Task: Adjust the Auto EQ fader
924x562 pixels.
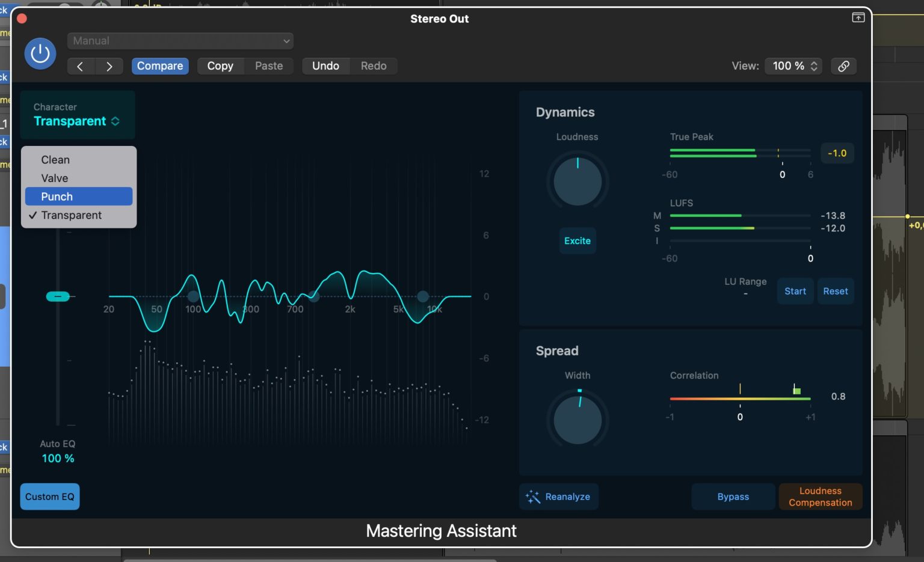Action: (x=58, y=296)
